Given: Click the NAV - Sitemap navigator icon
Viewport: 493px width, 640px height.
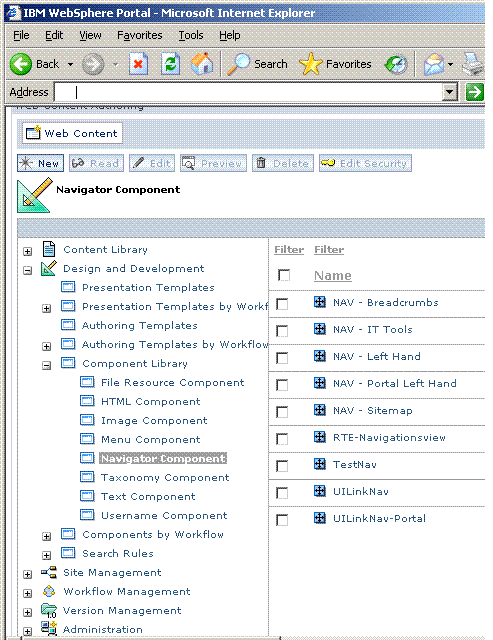Looking at the screenshot, I should point(320,410).
